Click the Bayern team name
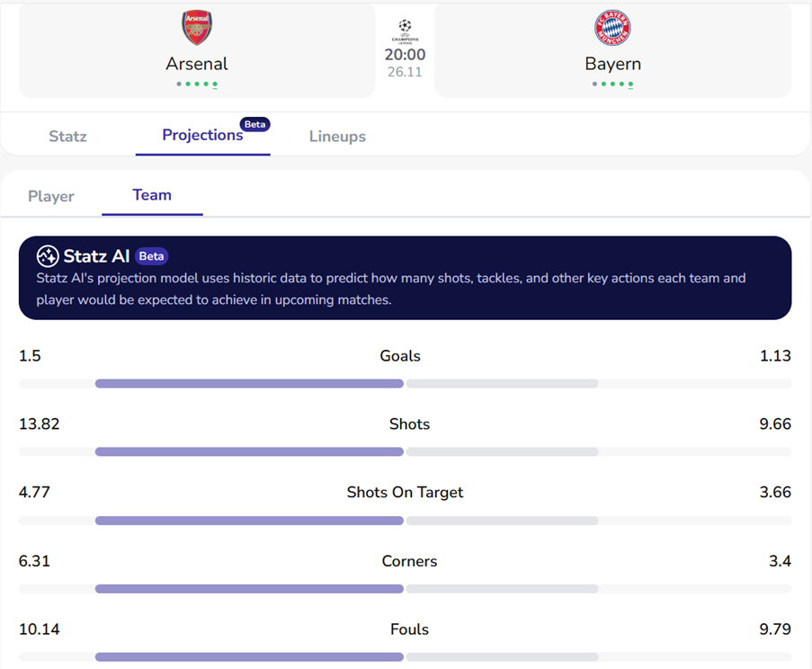 [612, 64]
